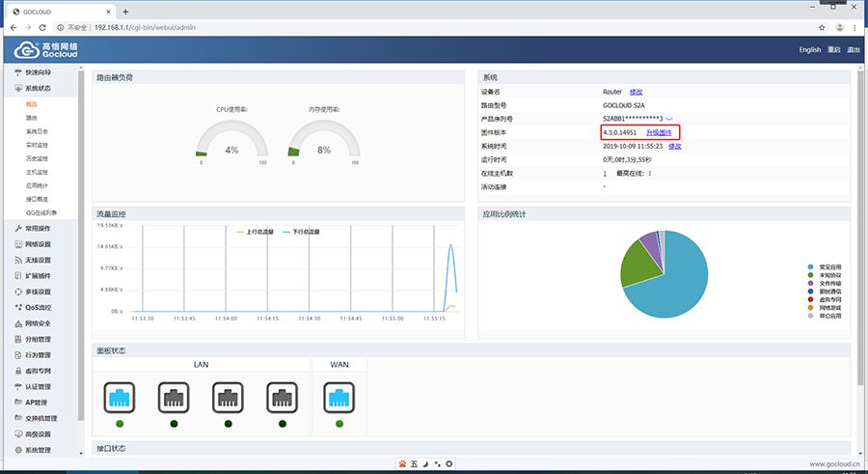Viewport: 868px width, 474px height.
Task: Bookmark this page with the star icon
Action: [x=822, y=27]
